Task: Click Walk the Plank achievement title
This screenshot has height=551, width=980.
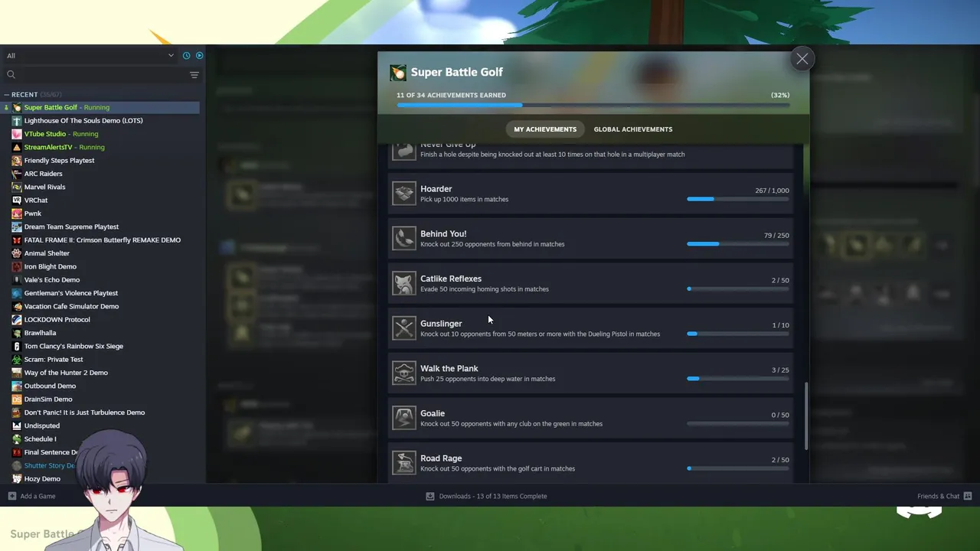Action: tap(449, 369)
